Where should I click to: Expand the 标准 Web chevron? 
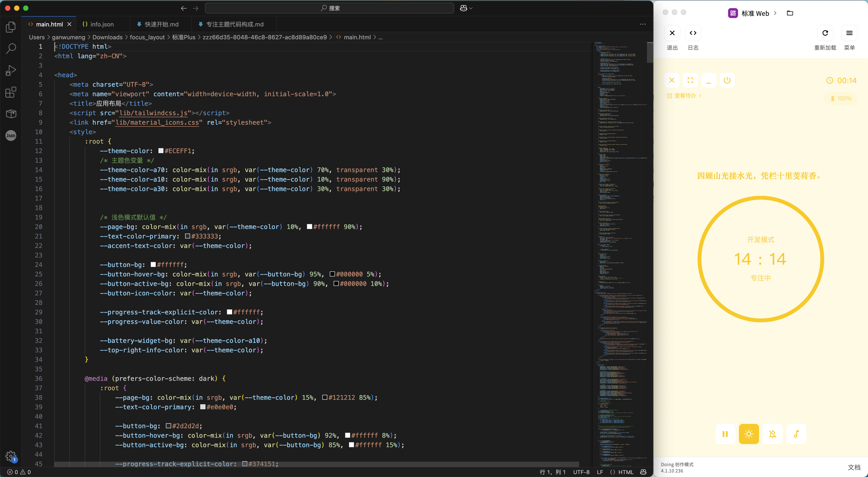pos(775,13)
